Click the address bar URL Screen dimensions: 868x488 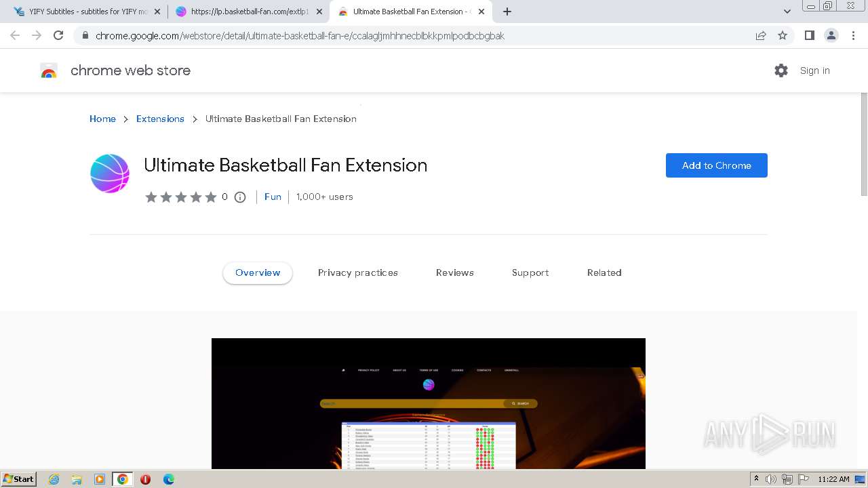(x=300, y=36)
